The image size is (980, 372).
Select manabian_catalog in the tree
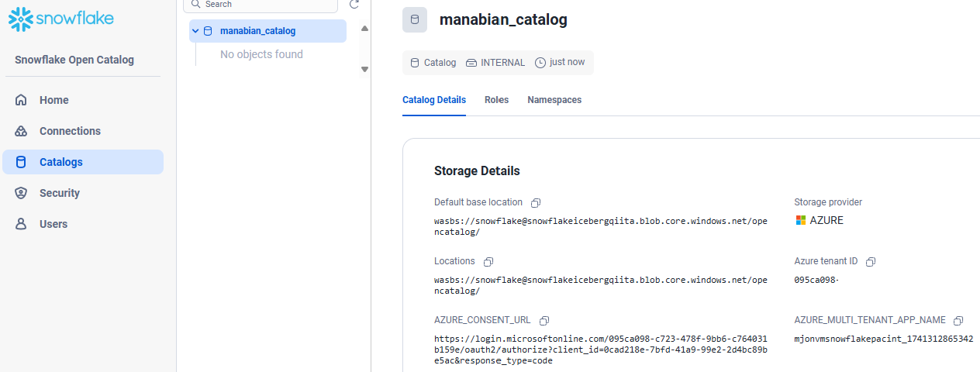pos(257,31)
